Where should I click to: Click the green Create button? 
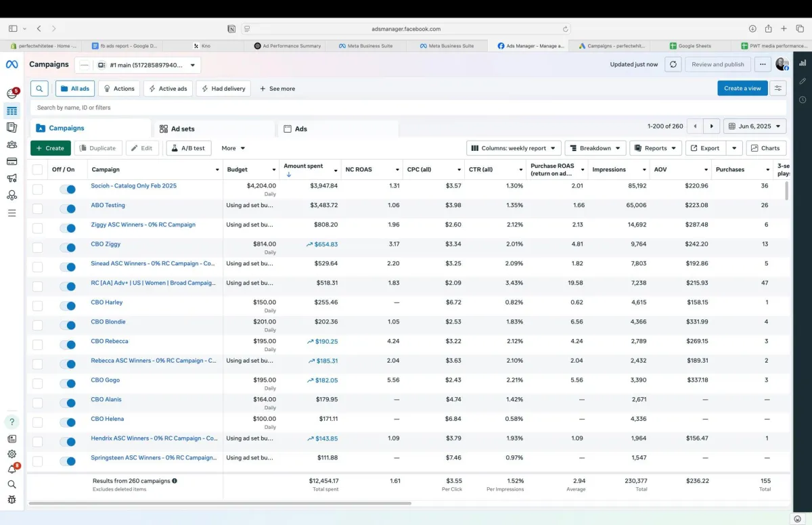point(50,148)
